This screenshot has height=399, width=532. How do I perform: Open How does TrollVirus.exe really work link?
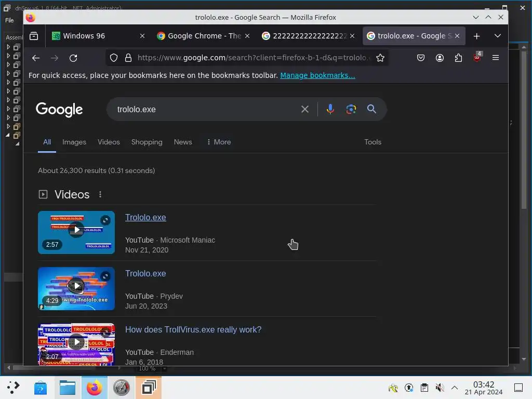[193, 330]
